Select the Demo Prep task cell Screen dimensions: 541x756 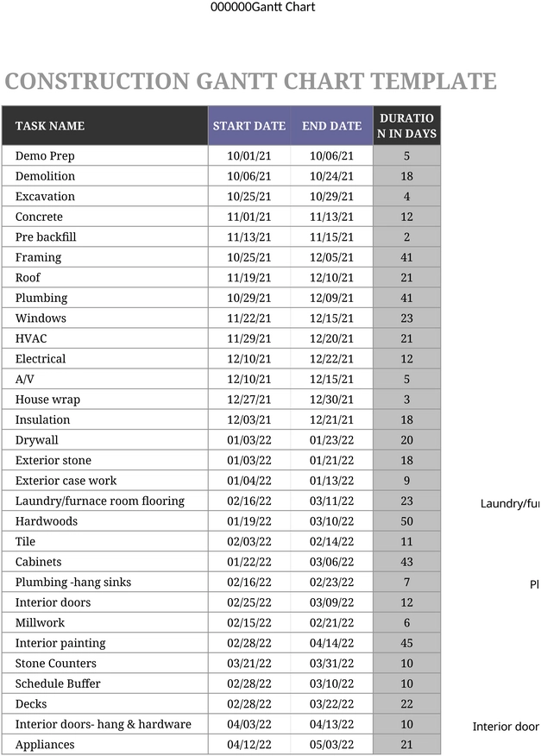pyautogui.click(x=104, y=155)
